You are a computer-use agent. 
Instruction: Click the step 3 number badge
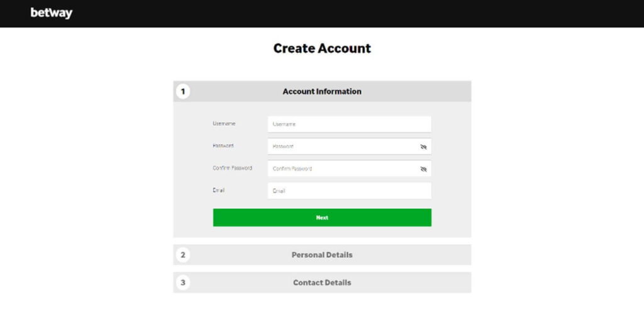(183, 283)
